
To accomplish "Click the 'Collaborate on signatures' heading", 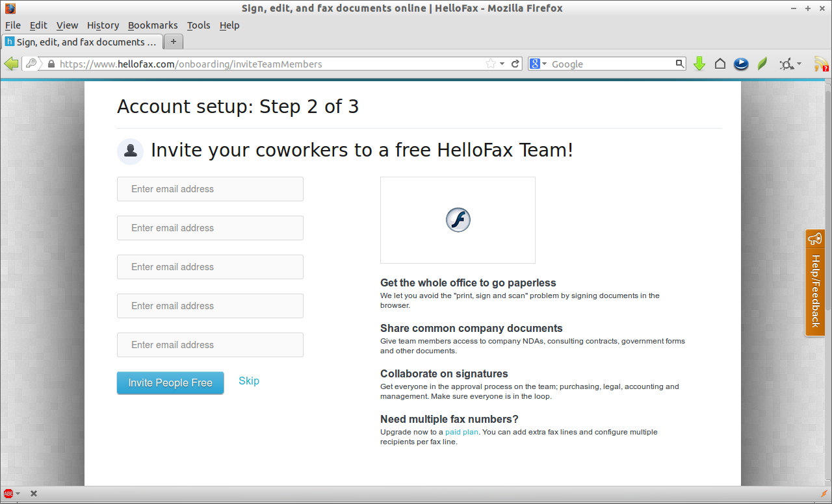I will click(444, 374).
